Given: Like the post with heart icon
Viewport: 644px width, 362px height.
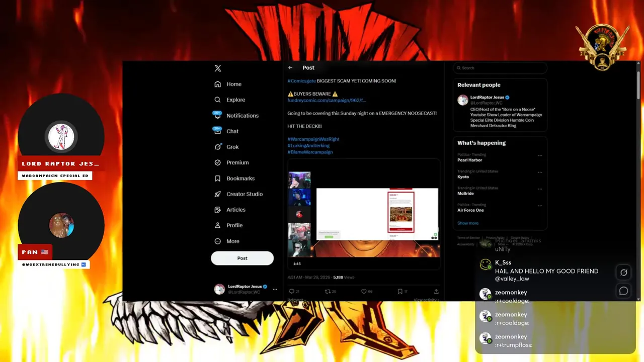Looking at the screenshot, I should (x=364, y=291).
